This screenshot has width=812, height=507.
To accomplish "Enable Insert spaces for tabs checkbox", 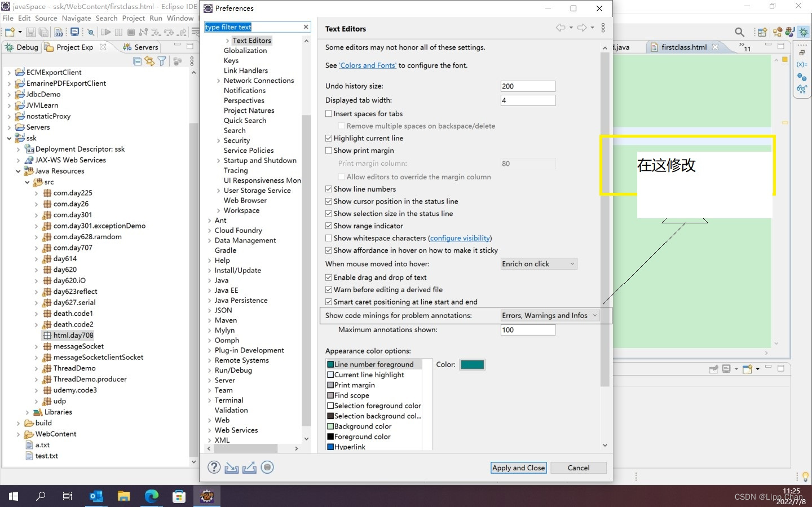I will coord(329,113).
